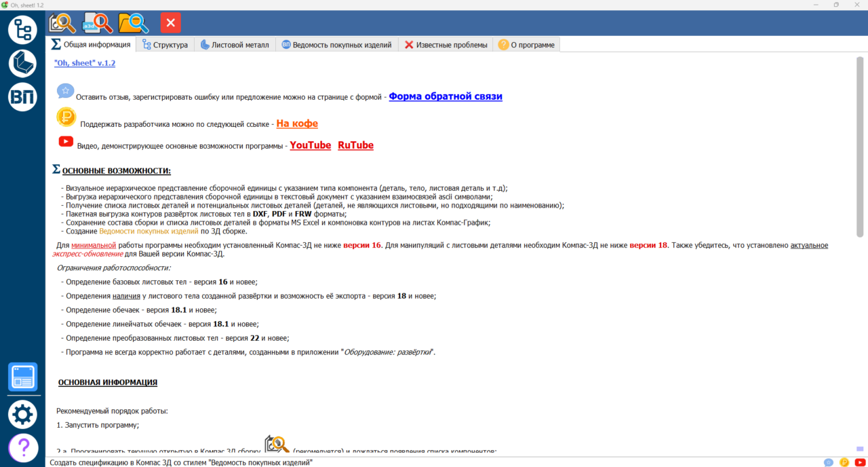
Task: Scan a folder with the folder magnifier icon
Action: click(x=134, y=23)
